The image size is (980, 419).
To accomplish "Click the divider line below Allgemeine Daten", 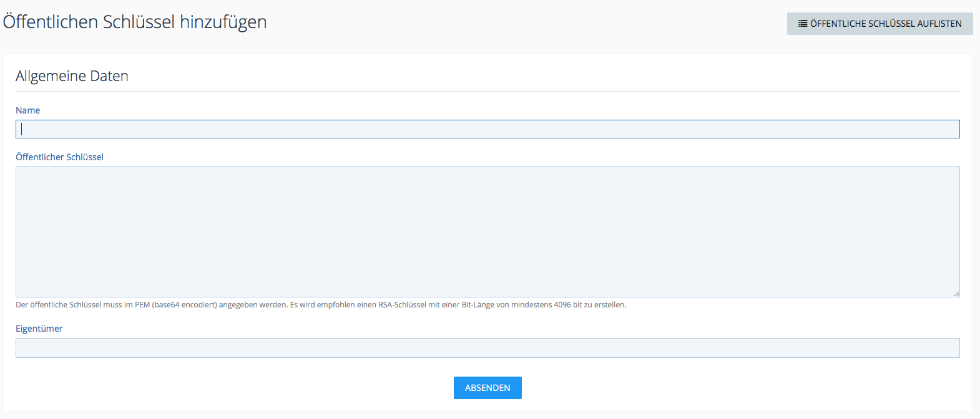I will [x=487, y=91].
